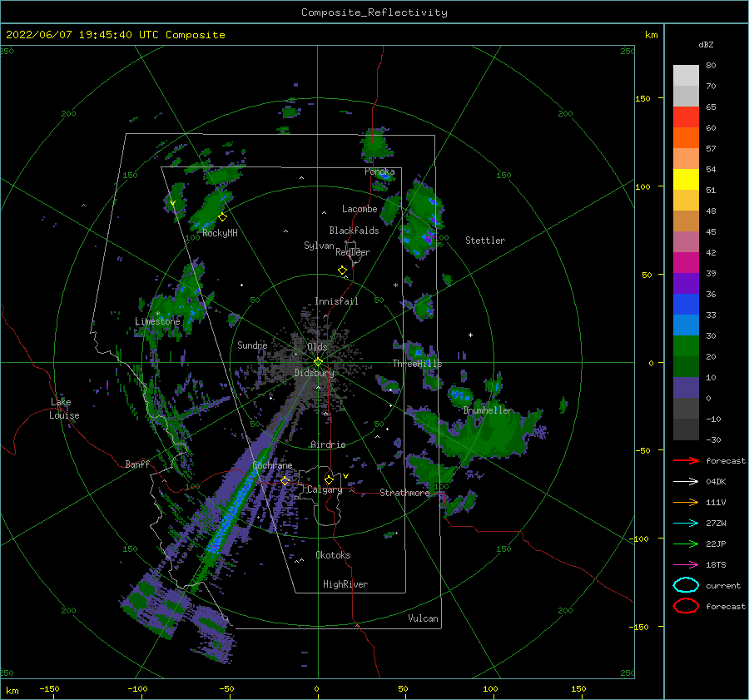Click the Stettler map label
Image resolution: width=749 pixels, height=700 pixels.
(x=485, y=241)
